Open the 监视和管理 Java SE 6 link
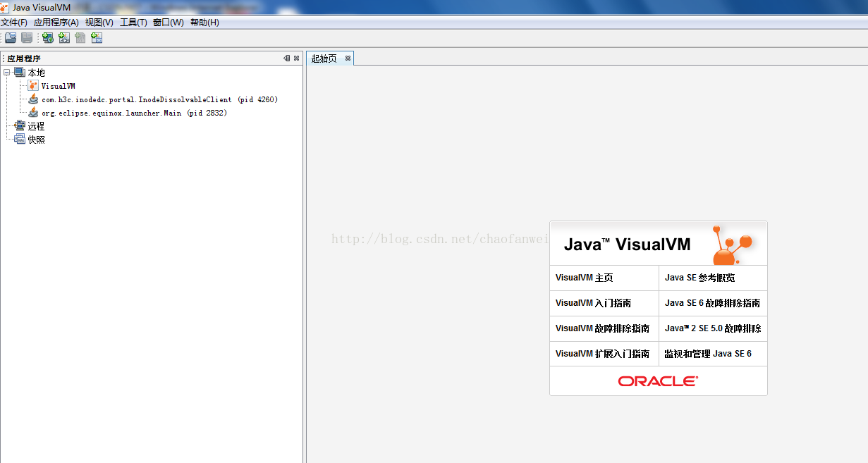 coord(708,354)
